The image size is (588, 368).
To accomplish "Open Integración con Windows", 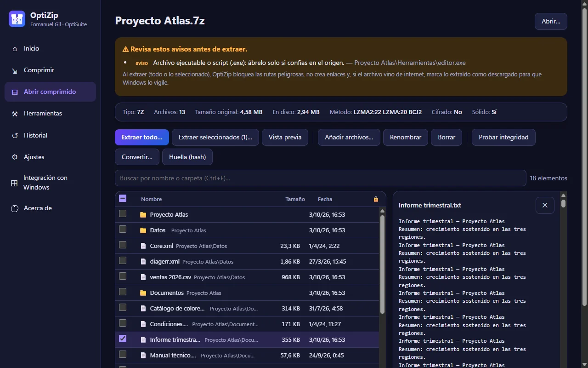I will [50, 183].
